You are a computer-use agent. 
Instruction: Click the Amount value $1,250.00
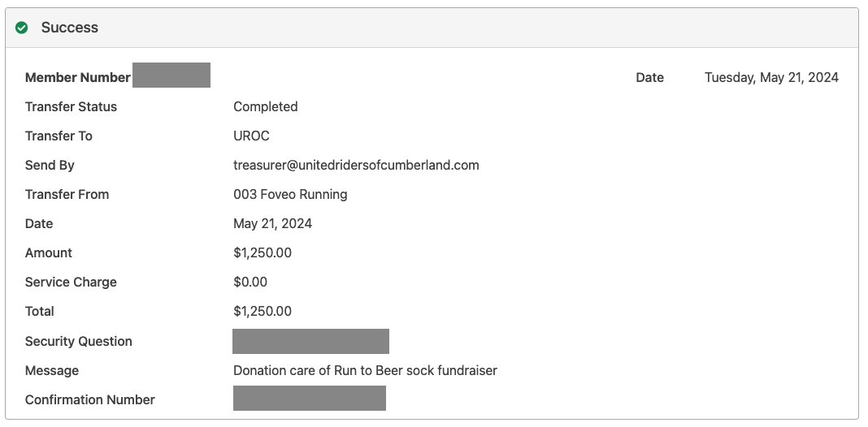click(263, 253)
